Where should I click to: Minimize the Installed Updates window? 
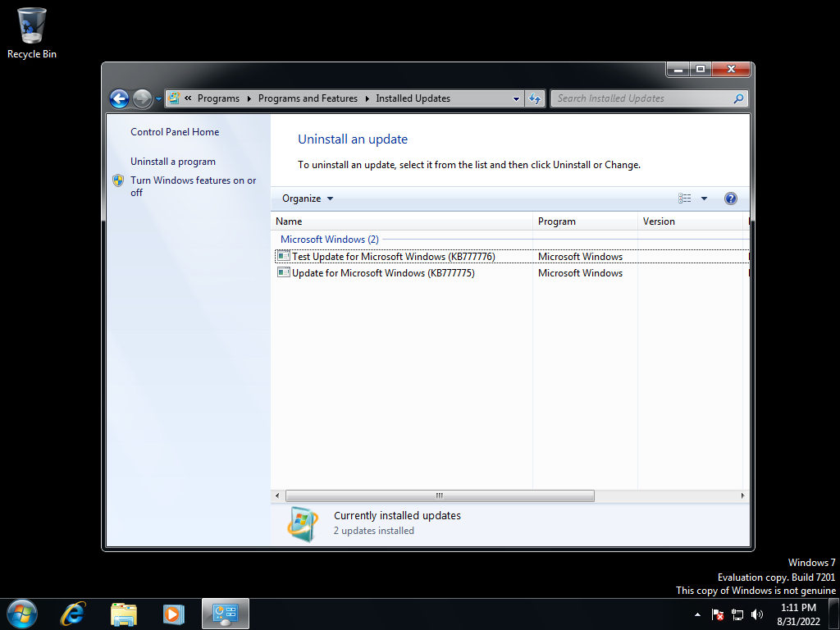point(678,70)
